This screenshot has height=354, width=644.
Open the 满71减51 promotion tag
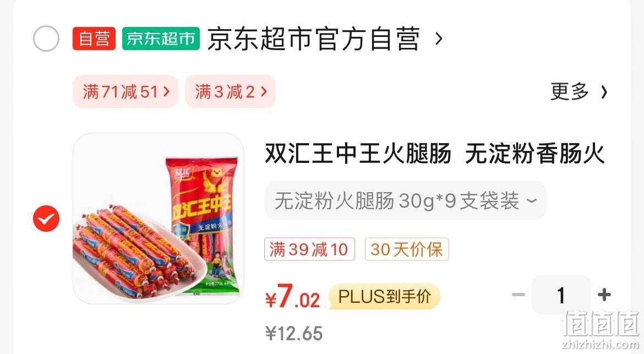pos(125,91)
